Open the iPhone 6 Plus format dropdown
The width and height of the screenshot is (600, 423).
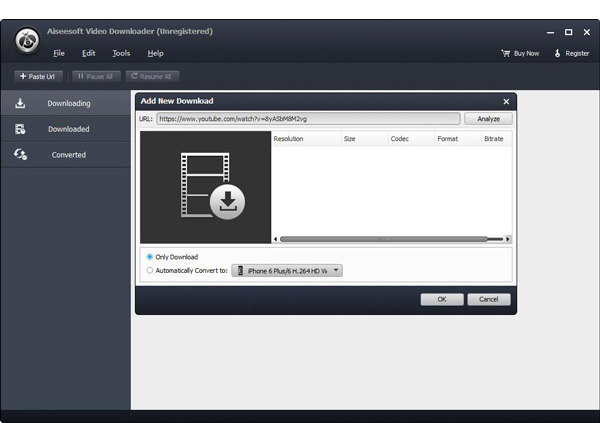pos(287,271)
